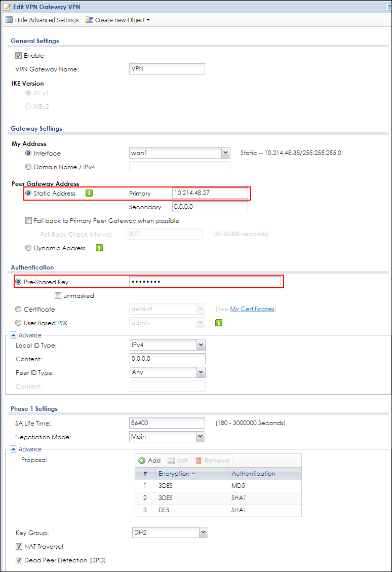
Task: Click the info icon beside Static Address
Action: 89,193
